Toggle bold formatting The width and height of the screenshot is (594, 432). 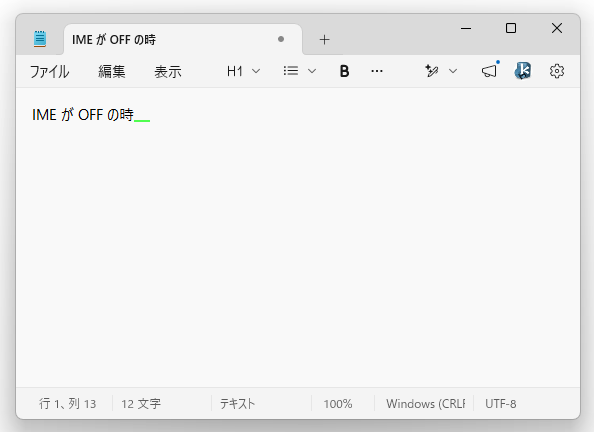344,71
